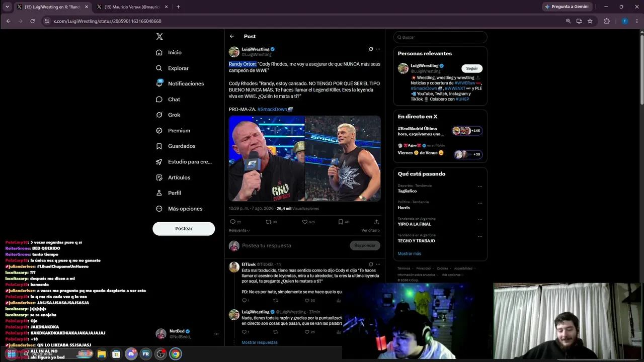This screenshot has height=362, width=644.
Task: Bookmark the main post
Action: tap(341, 222)
